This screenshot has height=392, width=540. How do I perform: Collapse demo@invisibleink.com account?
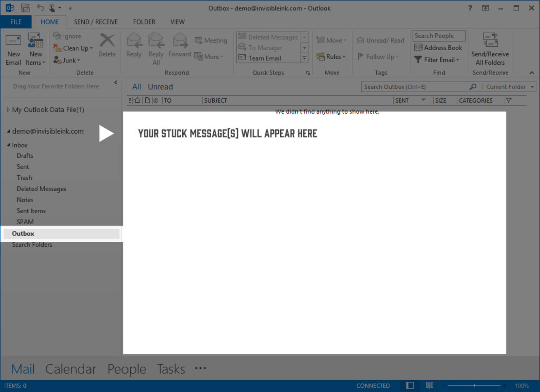coord(8,131)
